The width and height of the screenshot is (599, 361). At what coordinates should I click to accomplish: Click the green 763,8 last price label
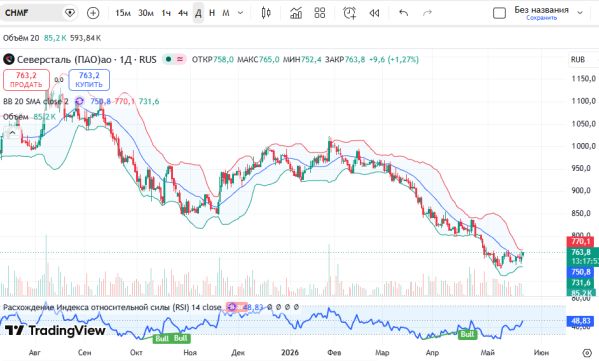(582, 252)
